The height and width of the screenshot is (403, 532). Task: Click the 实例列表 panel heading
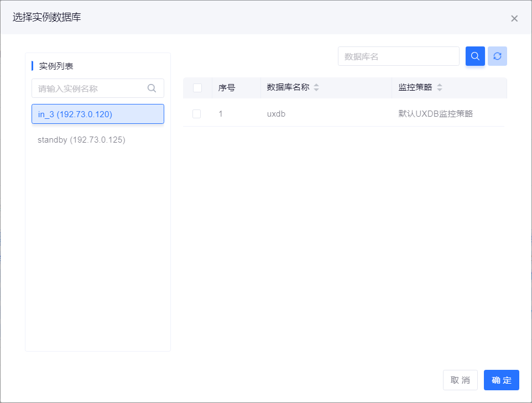tap(56, 66)
